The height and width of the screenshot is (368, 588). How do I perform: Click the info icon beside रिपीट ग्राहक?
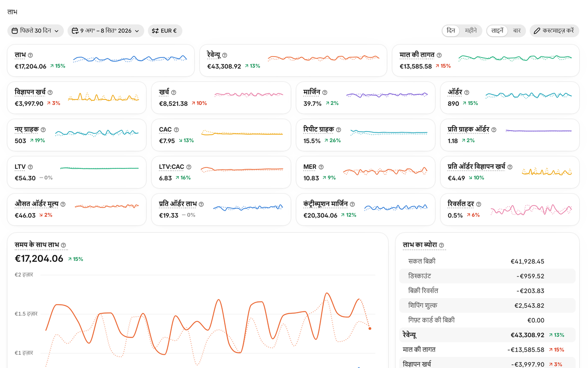pyautogui.click(x=339, y=130)
